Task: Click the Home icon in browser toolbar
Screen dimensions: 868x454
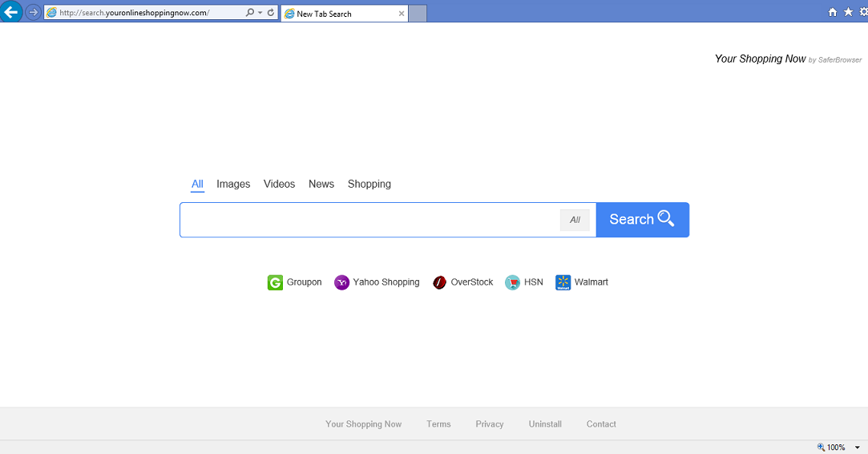Action: click(833, 12)
